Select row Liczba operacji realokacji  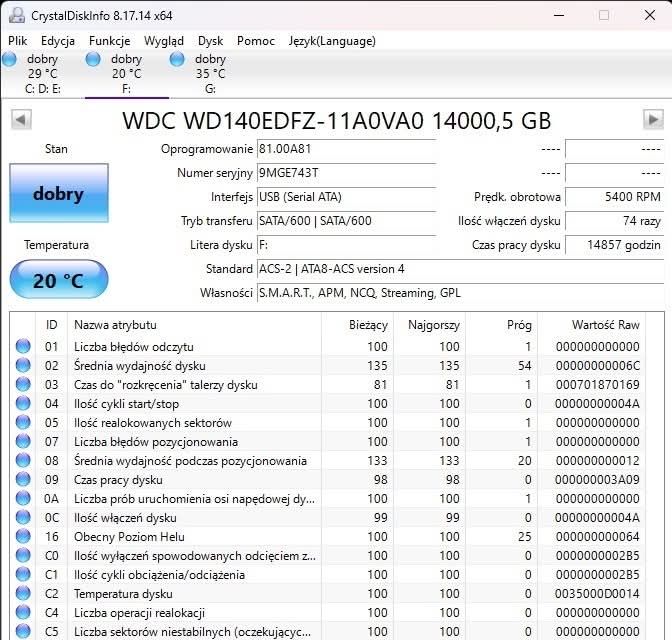point(328,613)
